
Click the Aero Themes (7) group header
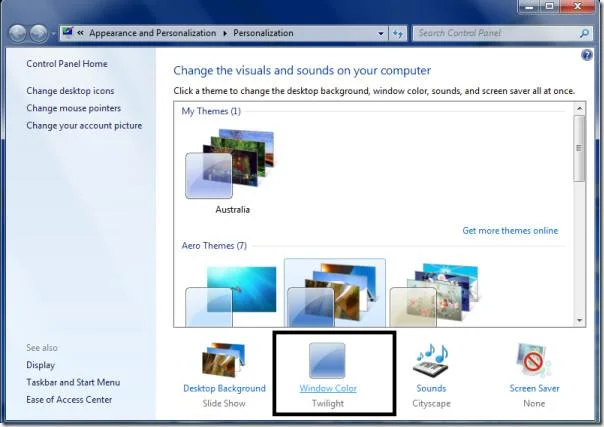point(214,246)
